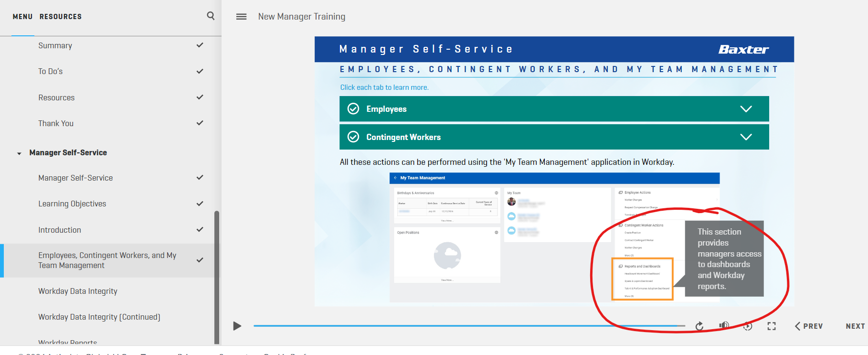Open playback speed settings icon
868x355 pixels.
click(748, 326)
